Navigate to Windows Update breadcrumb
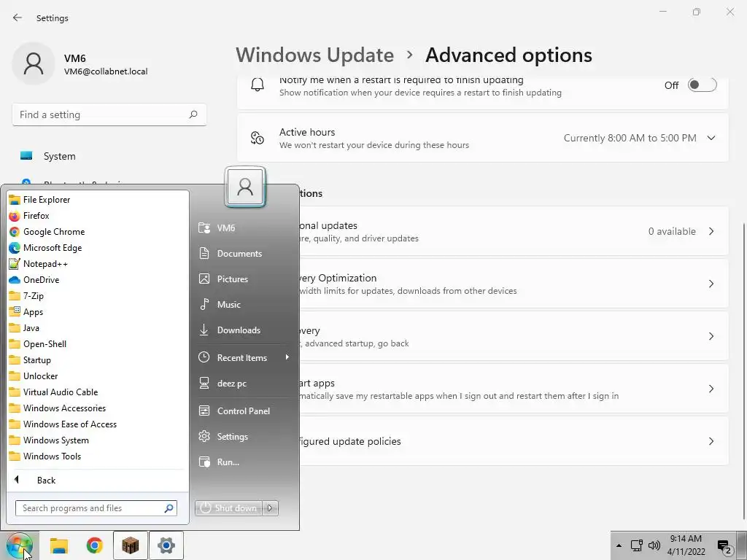 click(315, 55)
